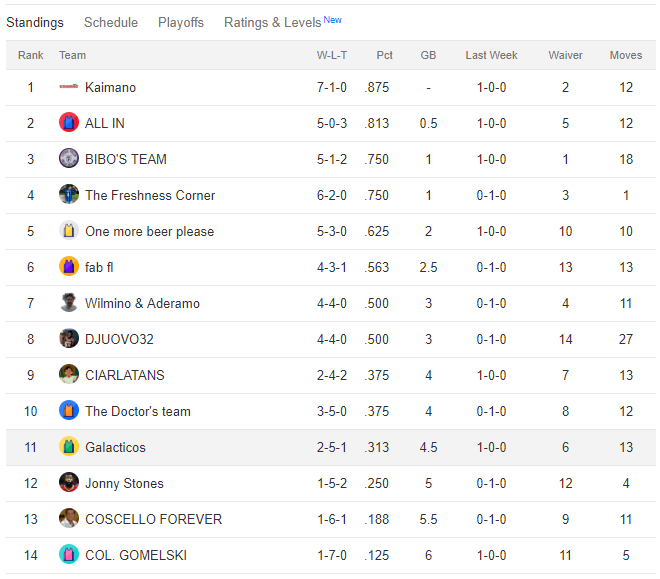This screenshot has height=579, width=660.
Task: Click the Jonny Stones team avatar
Action: (68, 483)
